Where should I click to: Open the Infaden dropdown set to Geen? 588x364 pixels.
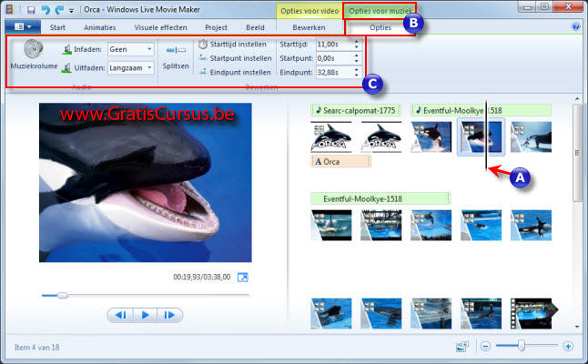131,49
